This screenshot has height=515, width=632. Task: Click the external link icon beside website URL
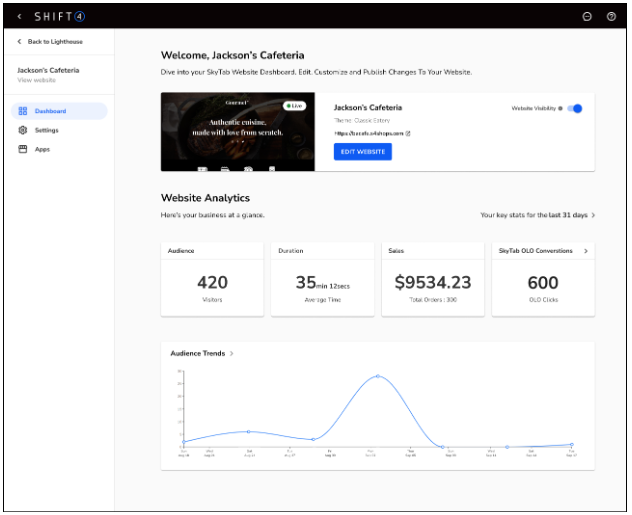(408, 133)
